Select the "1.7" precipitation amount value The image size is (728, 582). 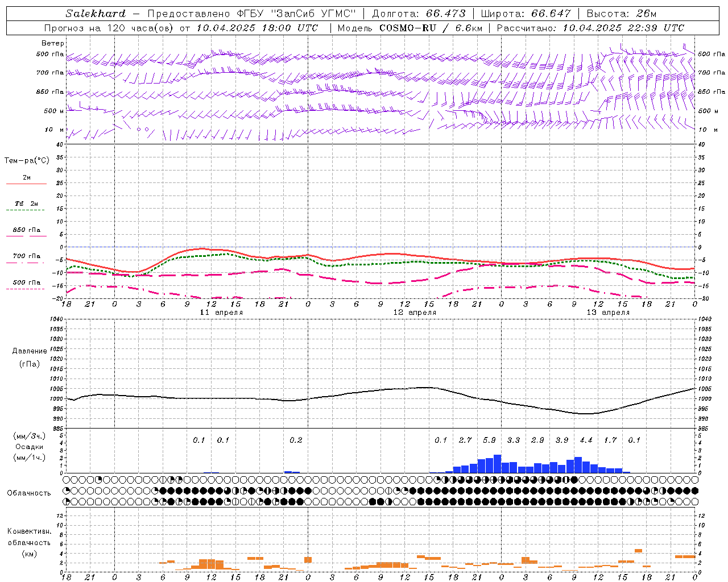610,440
